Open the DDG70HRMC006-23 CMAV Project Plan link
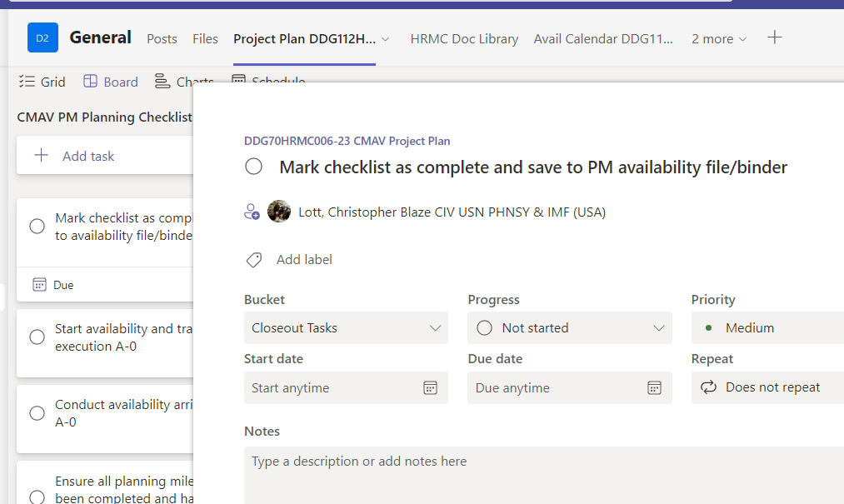844x504 pixels. [x=346, y=141]
